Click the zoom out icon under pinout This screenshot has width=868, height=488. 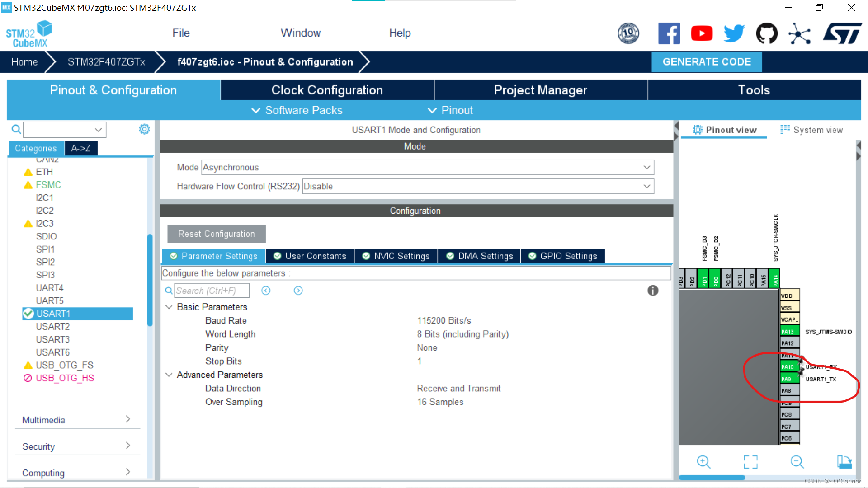point(797,462)
